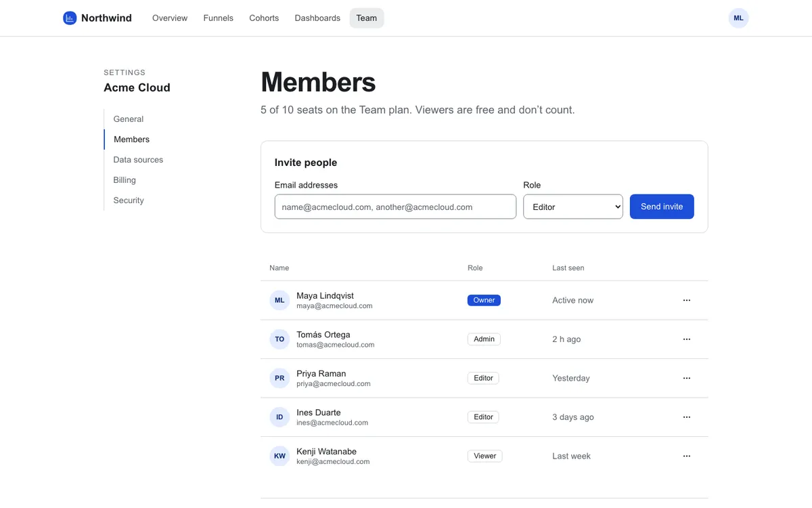Image resolution: width=812 pixels, height=508 pixels.
Task: Open more options for Priya Raman
Action: pos(687,378)
